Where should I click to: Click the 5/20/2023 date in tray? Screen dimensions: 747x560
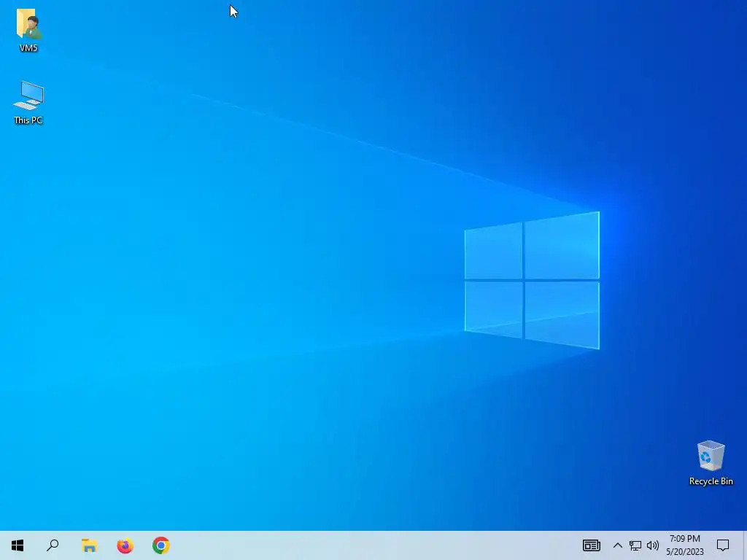click(684, 552)
